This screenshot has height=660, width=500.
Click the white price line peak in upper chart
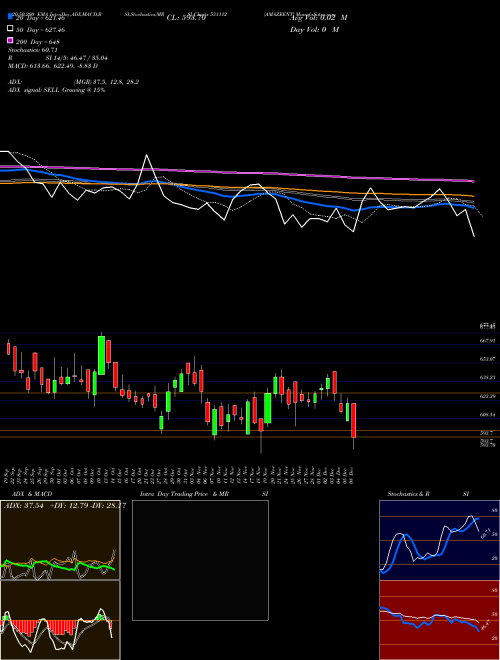coord(146,157)
